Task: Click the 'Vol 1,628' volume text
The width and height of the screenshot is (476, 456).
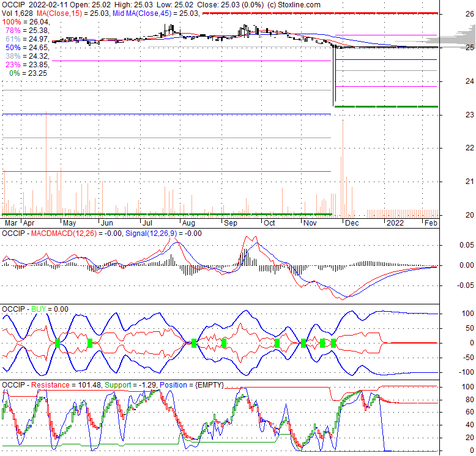Action: (17, 13)
